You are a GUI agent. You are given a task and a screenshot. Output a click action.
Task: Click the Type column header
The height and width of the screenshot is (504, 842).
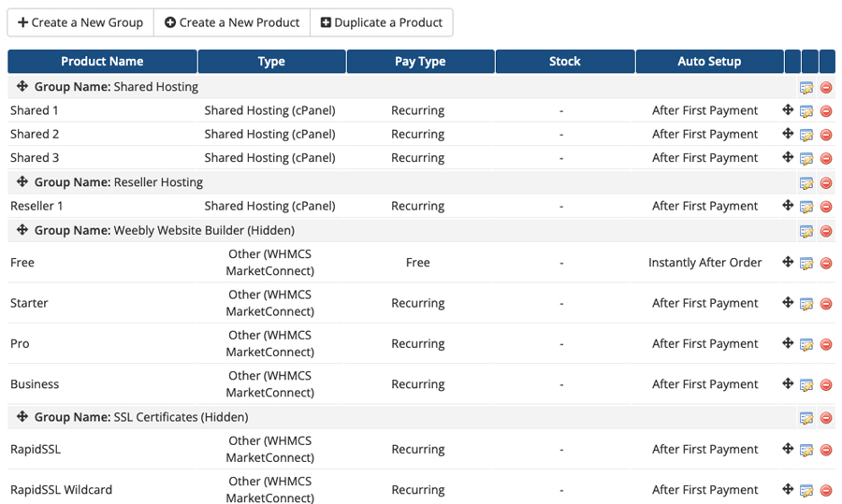[271, 61]
